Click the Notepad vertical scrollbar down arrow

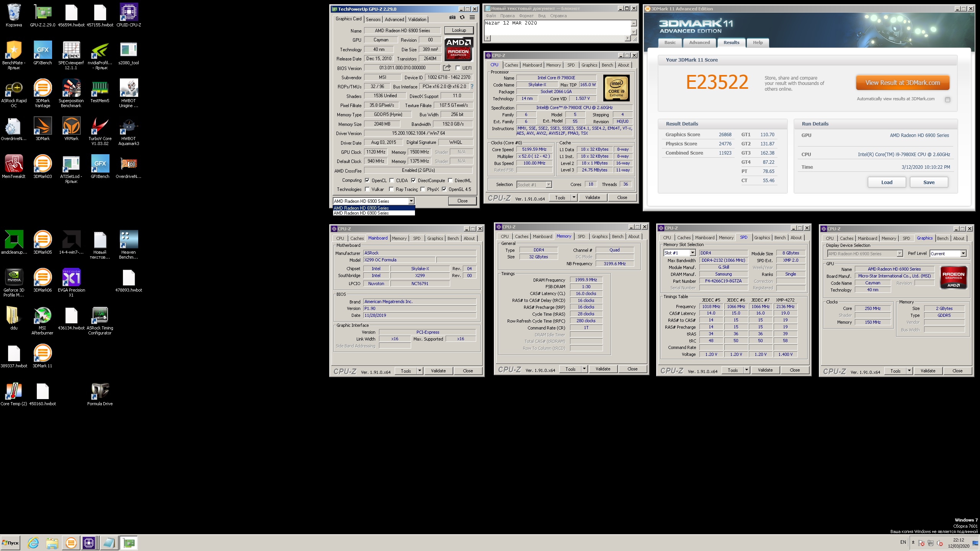click(634, 33)
